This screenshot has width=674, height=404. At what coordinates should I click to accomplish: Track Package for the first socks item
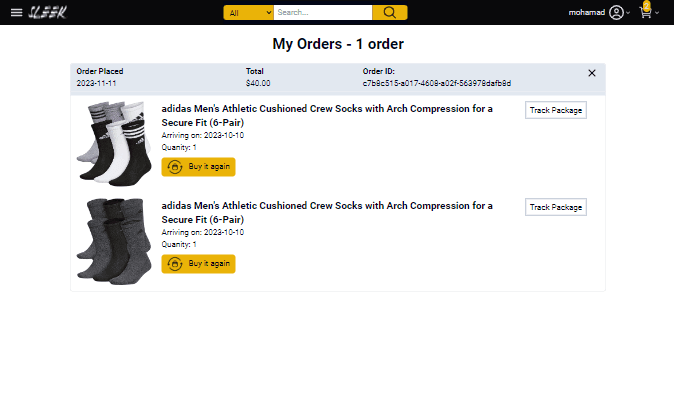point(555,110)
